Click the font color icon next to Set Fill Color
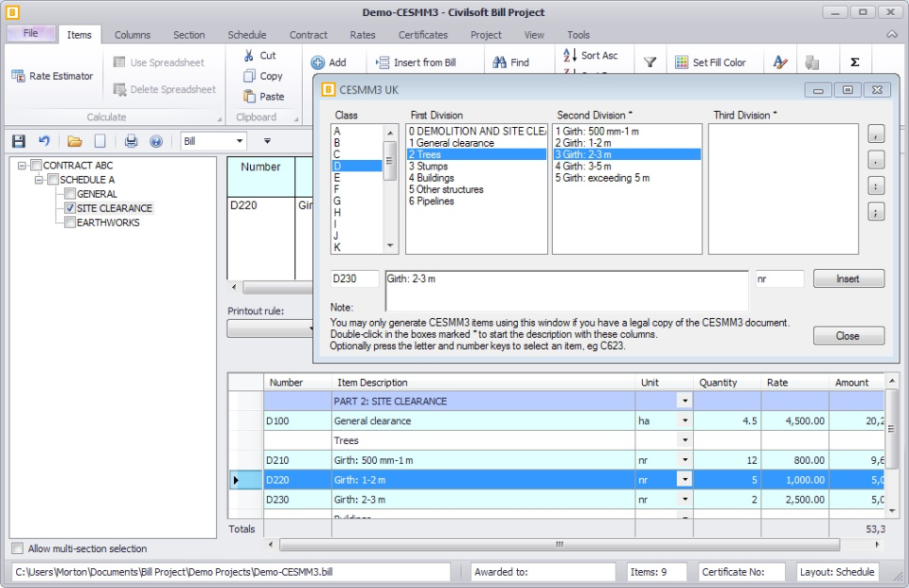The width and height of the screenshot is (909, 588). click(x=779, y=62)
